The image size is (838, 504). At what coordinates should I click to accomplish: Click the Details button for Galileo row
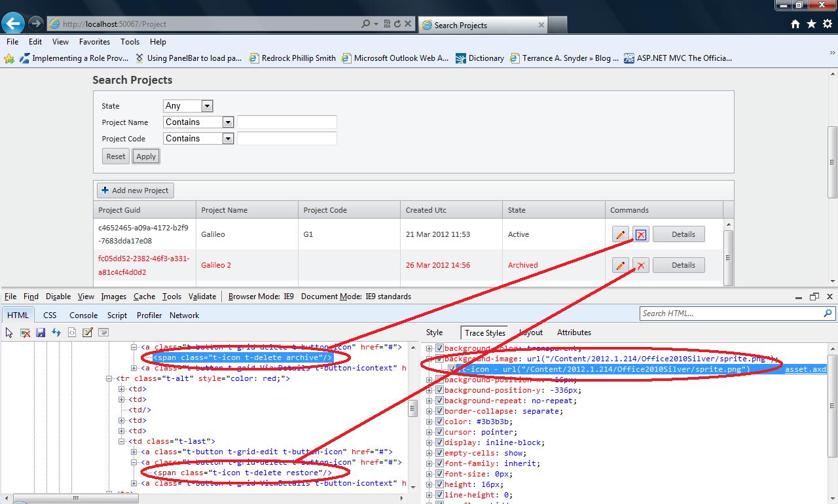coord(679,234)
